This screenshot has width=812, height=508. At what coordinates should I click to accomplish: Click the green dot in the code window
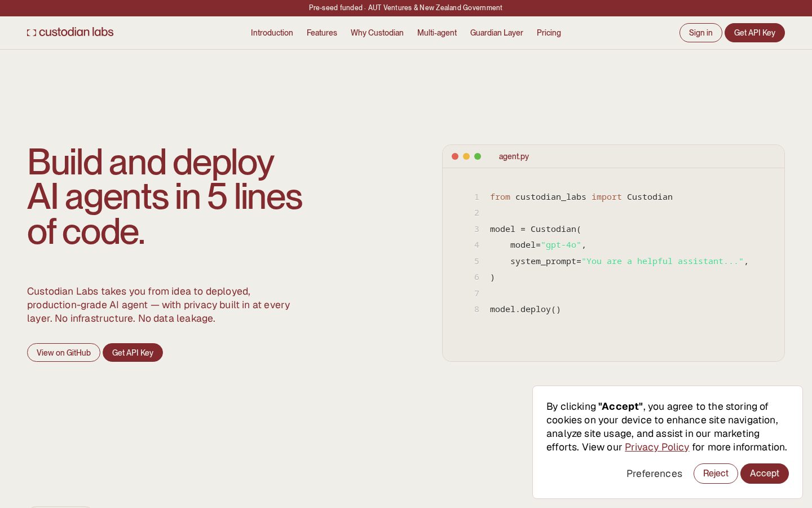click(x=478, y=156)
